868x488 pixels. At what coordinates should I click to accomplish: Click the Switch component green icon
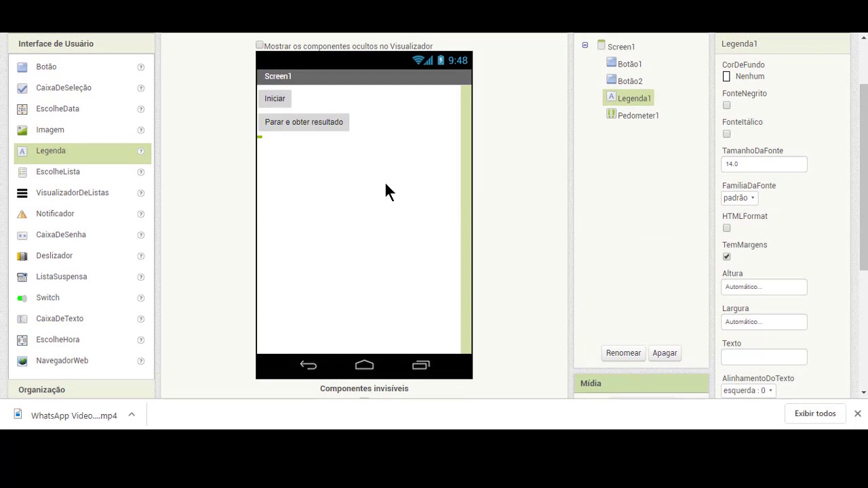point(22,298)
